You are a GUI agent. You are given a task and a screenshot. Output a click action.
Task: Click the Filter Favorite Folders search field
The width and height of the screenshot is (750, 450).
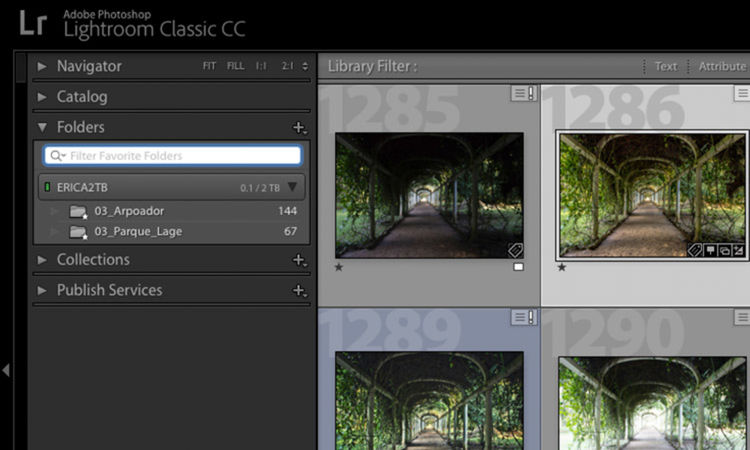[x=172, y=156]
